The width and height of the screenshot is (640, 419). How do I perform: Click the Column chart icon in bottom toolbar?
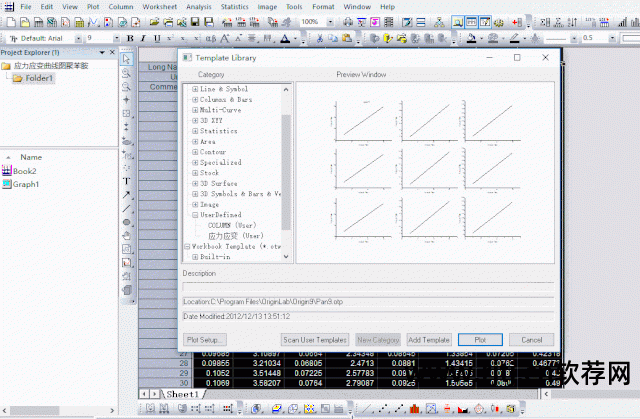tap(415, 408)
